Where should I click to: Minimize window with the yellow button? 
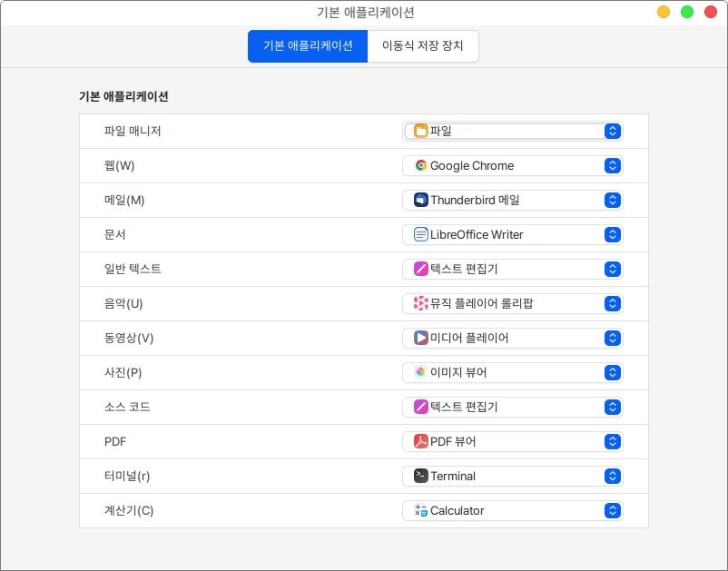[x=664, y=12]
